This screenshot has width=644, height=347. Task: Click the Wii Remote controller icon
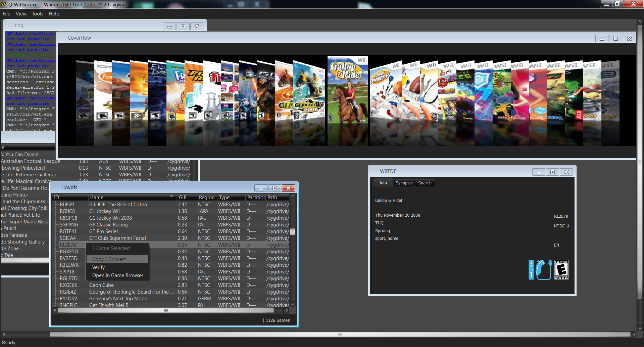531,270
